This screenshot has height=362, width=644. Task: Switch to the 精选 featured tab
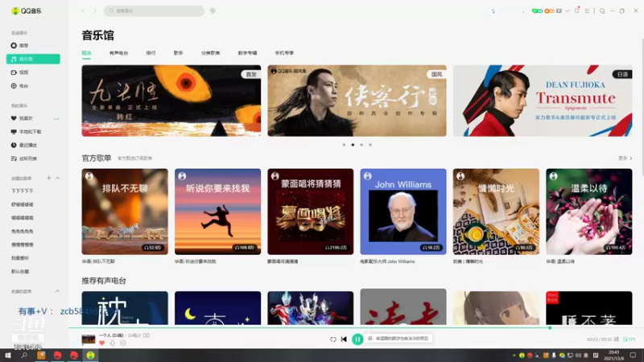pos(86,53)
